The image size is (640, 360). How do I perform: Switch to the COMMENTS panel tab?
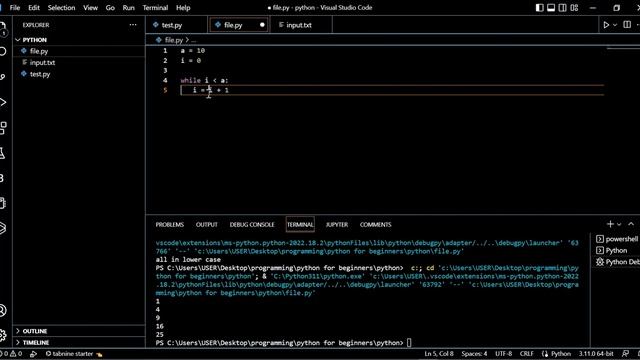[x=376, y=224]
